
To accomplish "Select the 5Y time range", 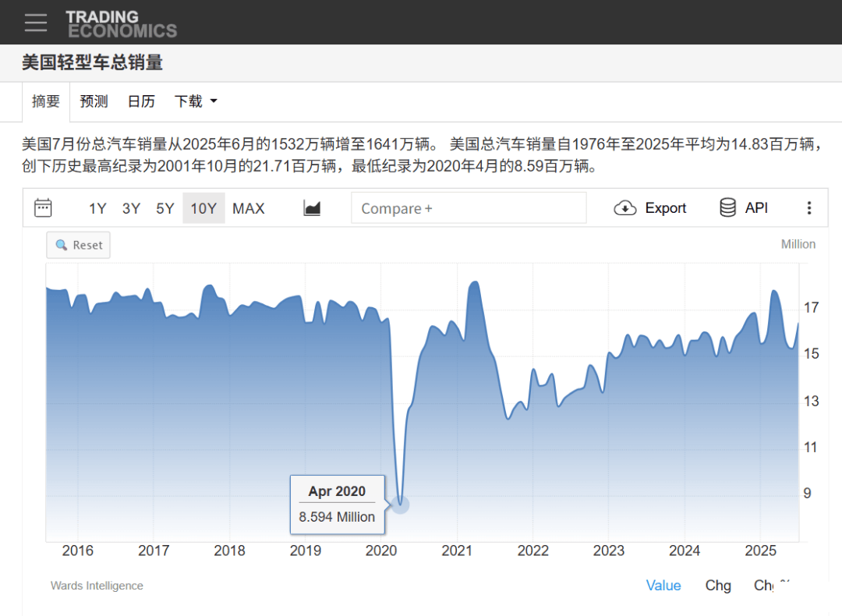I will tap(165, 208).
